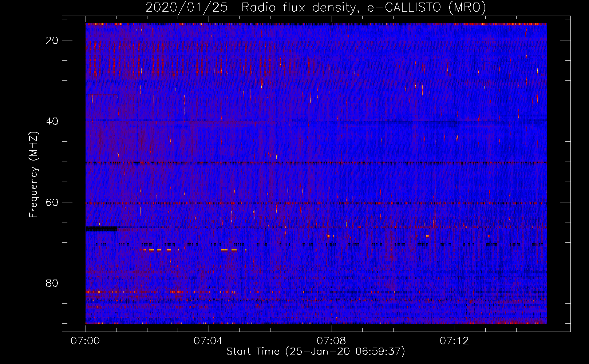
Task: Click the '20' frequency tick label
Action: click(52, 40)
